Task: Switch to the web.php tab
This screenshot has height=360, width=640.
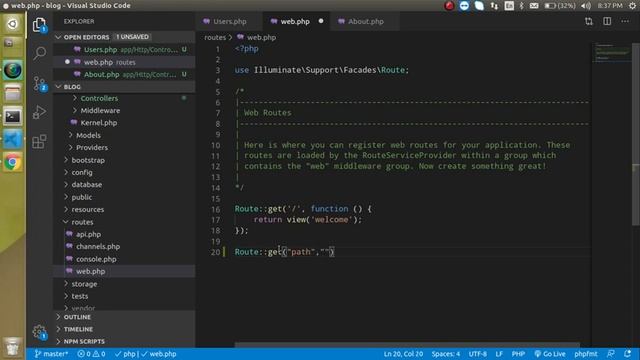Action: tap(295, 21)
